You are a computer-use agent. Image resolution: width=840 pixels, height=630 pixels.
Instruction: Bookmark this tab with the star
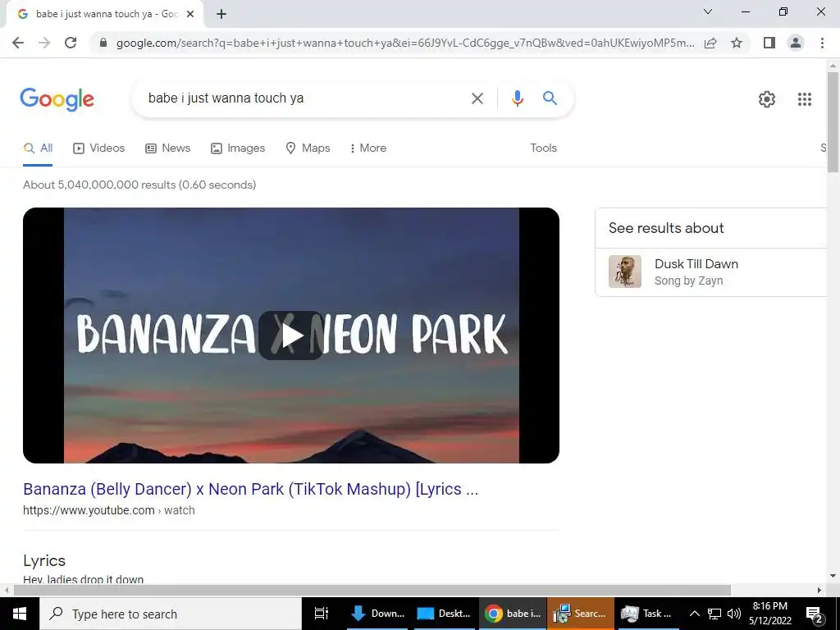pos(737,43)
